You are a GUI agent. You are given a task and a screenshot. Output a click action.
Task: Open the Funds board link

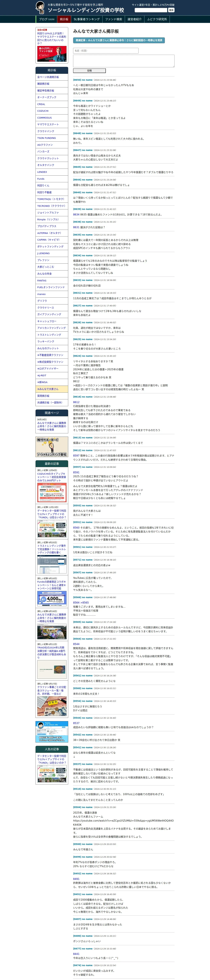point(52,179)
